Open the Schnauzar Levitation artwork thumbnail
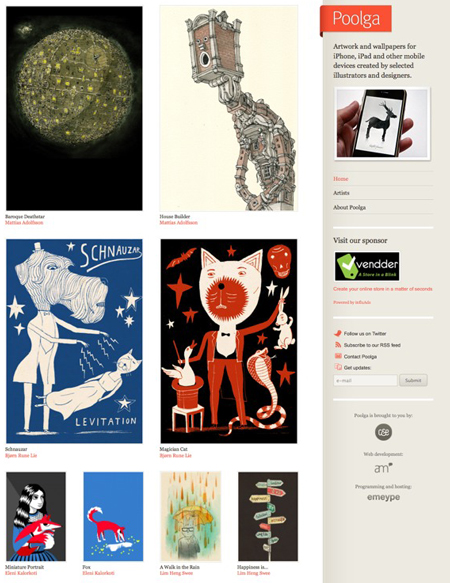The image size is (450, 583). coord(74,341)
